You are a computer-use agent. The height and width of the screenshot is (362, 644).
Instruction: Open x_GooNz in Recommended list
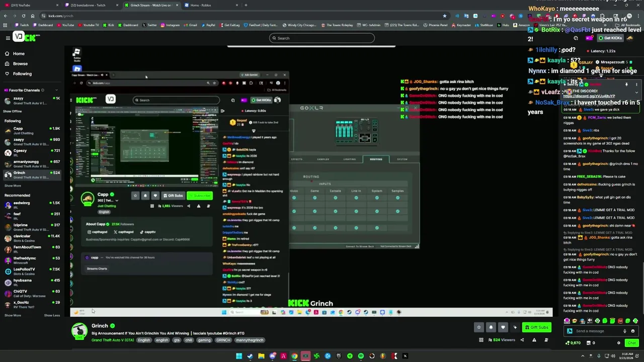click(31, 304)
